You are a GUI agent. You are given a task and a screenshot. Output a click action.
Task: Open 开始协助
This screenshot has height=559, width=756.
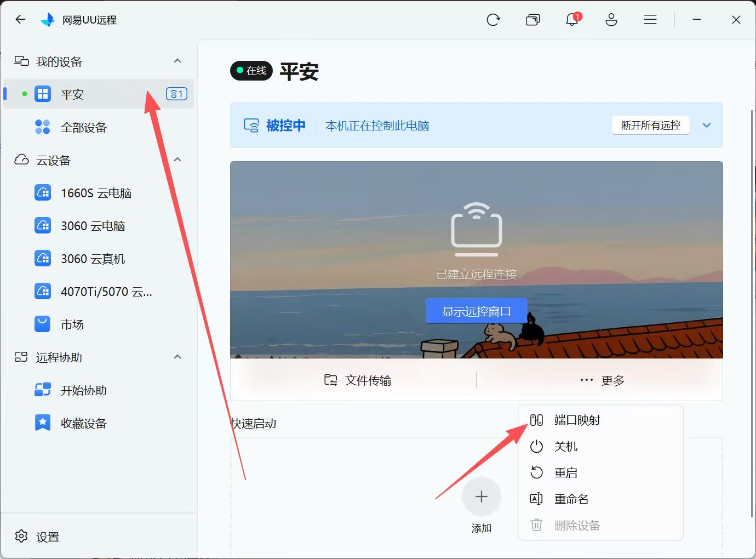(x=99, y=390)
